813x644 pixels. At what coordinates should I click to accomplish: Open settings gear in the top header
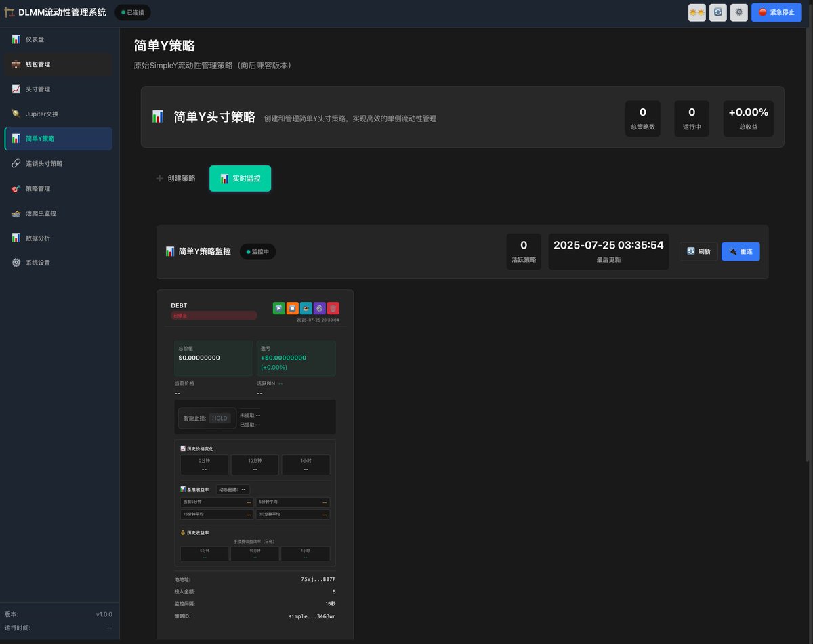click(x=739, y=12)
